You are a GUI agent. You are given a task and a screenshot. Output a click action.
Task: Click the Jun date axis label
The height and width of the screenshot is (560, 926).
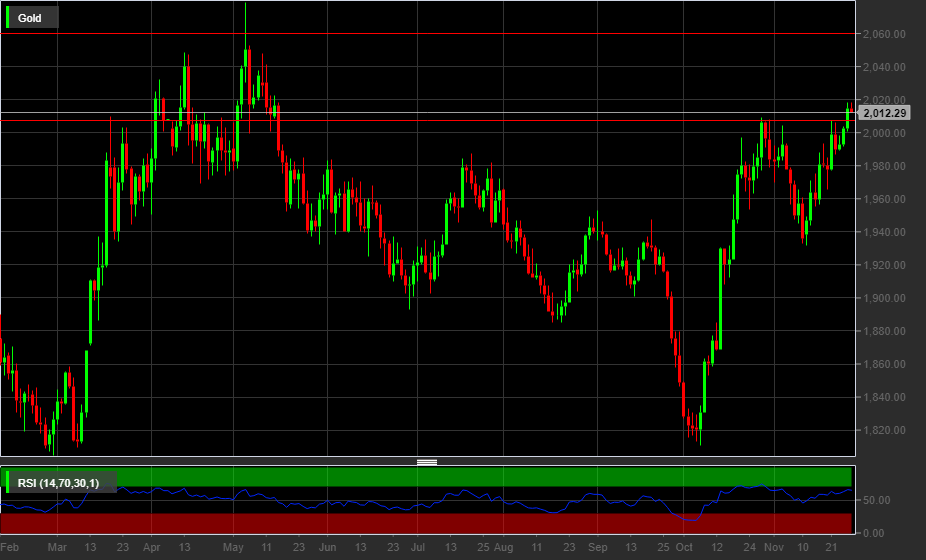(x=327, y=548)
